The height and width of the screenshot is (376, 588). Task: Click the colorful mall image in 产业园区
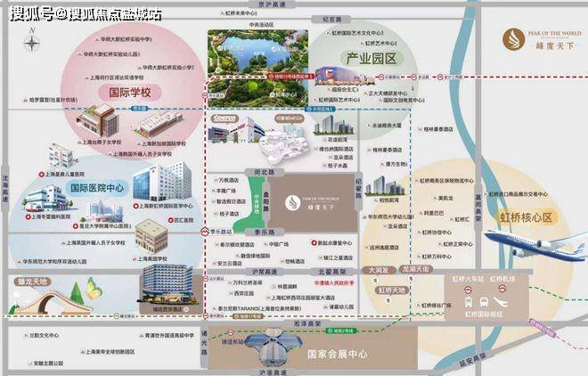point(343,77)
